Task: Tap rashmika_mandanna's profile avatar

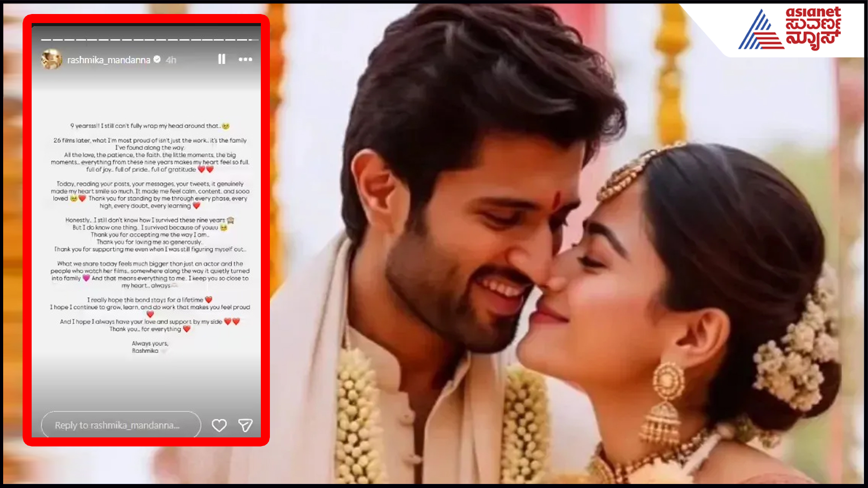Action: click(51, 59)
